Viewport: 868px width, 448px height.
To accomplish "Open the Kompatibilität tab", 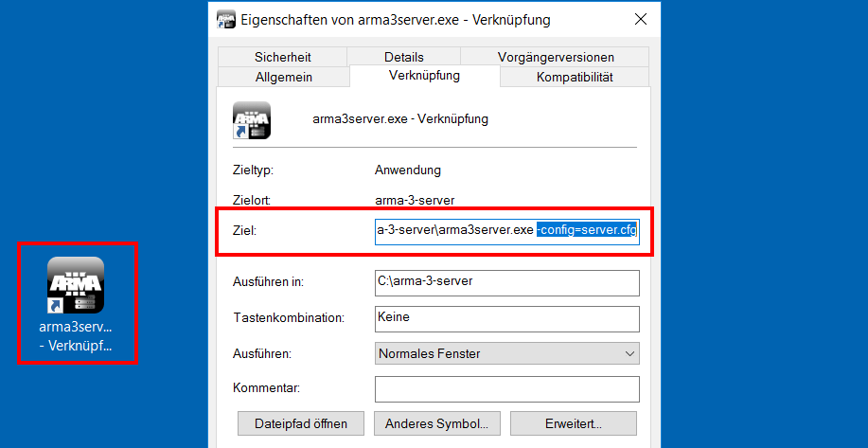I will point(575,77).
